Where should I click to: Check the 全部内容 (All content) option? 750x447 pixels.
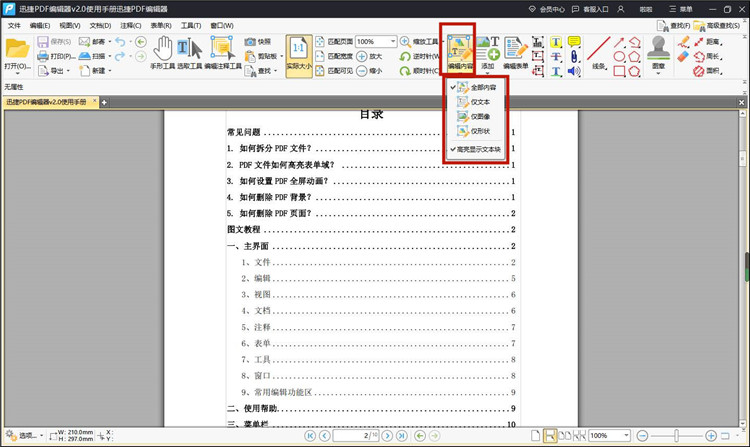coord(474,87)
